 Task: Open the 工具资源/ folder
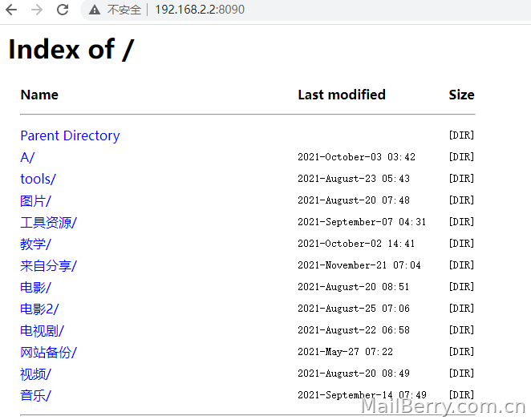pos(48,222)
